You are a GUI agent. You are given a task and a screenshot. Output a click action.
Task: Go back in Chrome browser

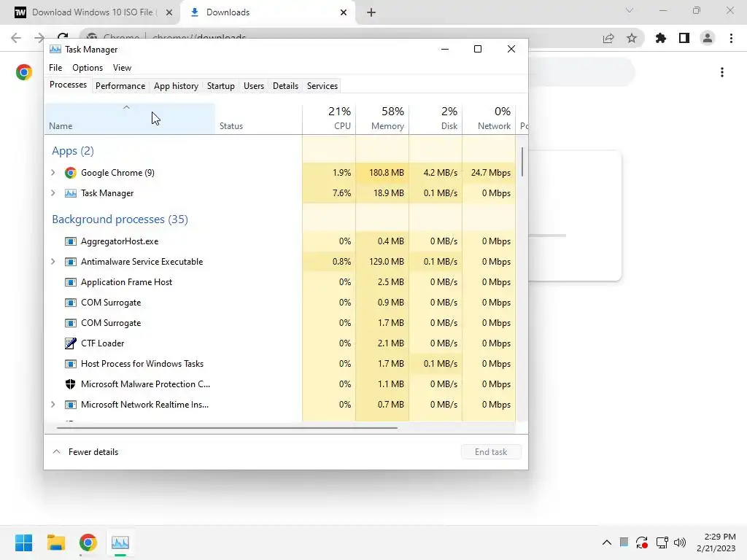(x=16, y=38)
